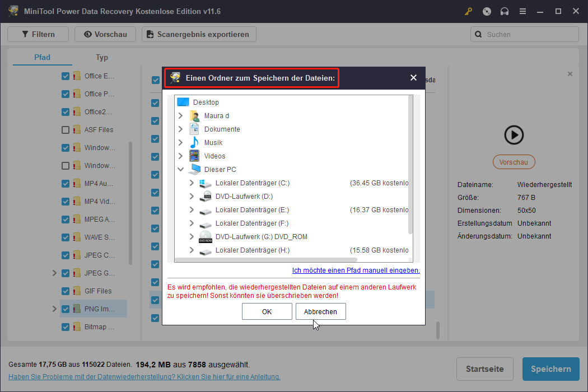Click Scanergebnis exportieren
The height and width of the screenshot is (392, 588).
(x=199, y=34)
